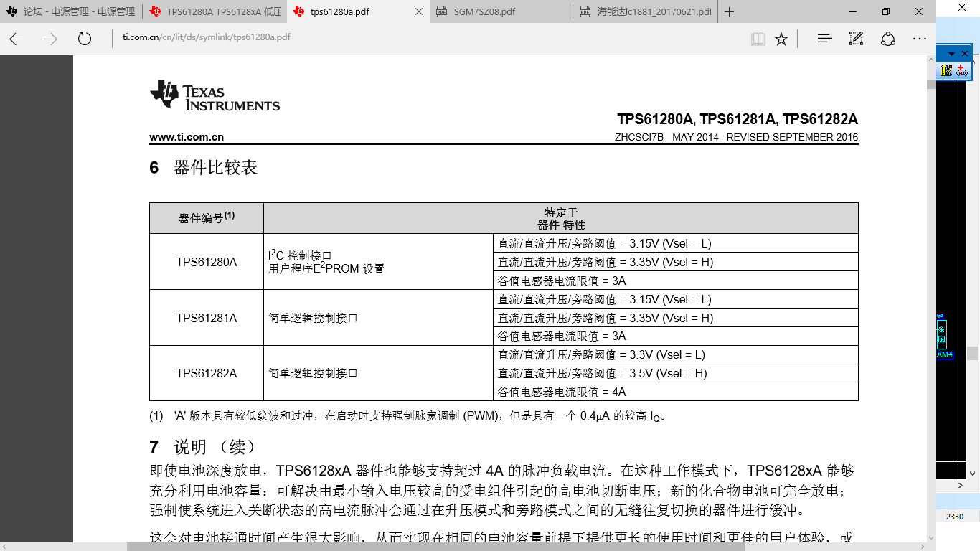
Task: Click the www.ti.com.cn link in header
Action: (187, 137)
